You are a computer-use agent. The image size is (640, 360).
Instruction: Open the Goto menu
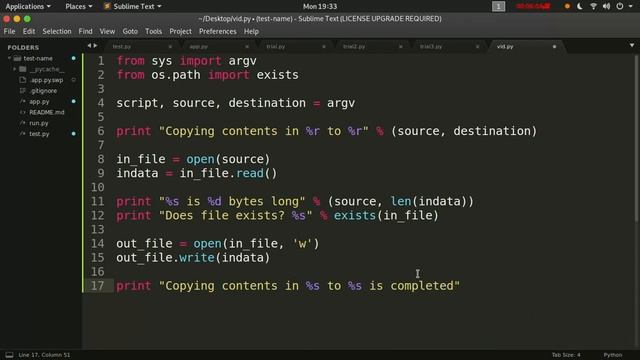(x=130, y=31)
